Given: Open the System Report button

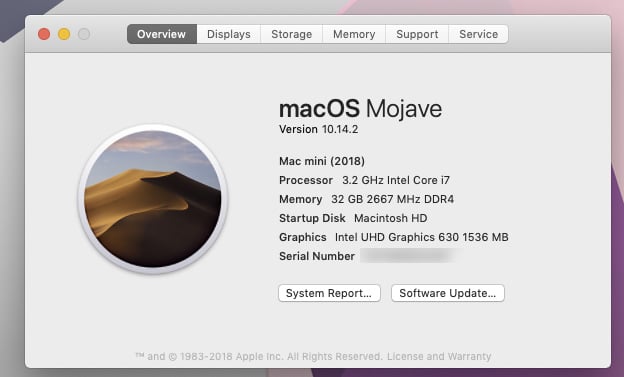Looking at the screenshot, I should coord(329,293).
